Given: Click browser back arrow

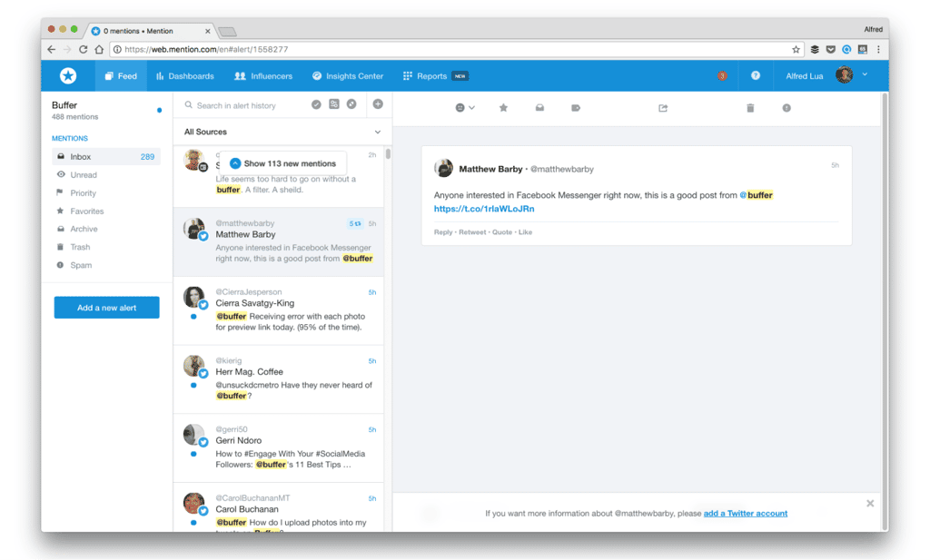Looking at the screenshot, I should coord(52,49).
